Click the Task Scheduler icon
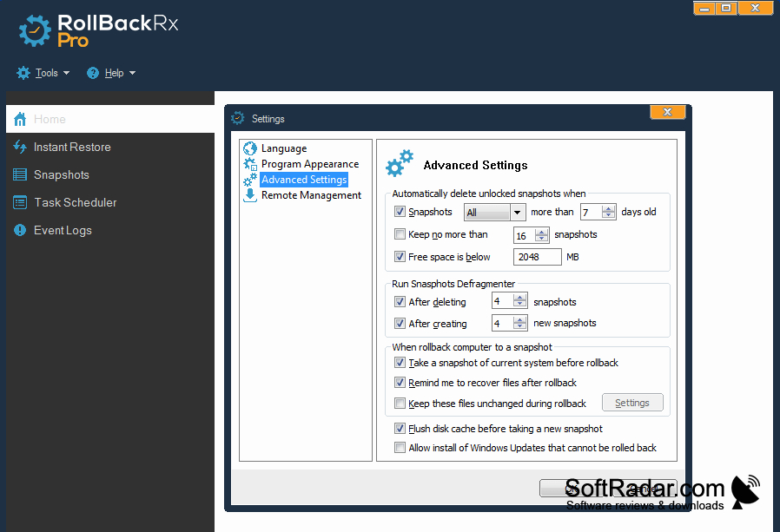This screenshot has width=780, height=532. pyautogui.click(x=20, y=202)
